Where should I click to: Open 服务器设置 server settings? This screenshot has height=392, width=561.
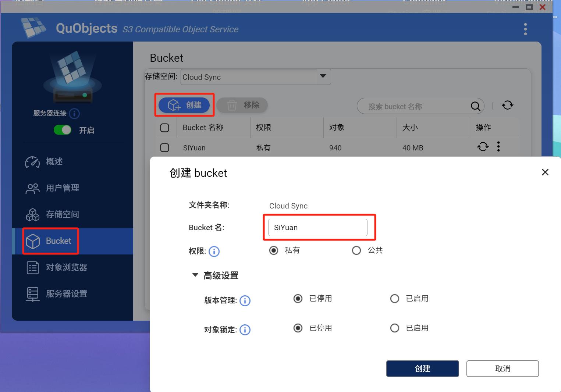[x=67, y=294]
